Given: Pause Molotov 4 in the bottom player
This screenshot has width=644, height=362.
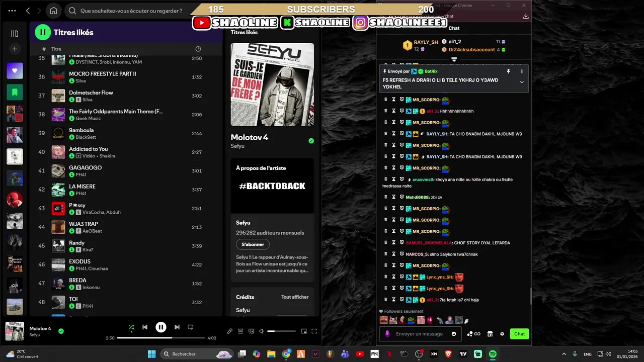Looking at the screenshot, I should click(x=161, y=327).
